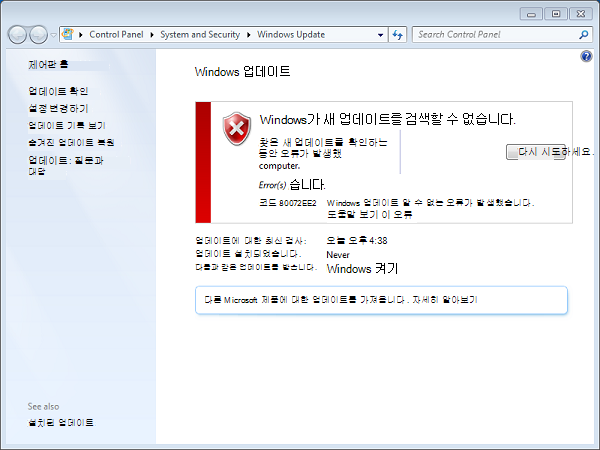Expand arrow before Control Panel breadcrumb

[x=81, y=35]
